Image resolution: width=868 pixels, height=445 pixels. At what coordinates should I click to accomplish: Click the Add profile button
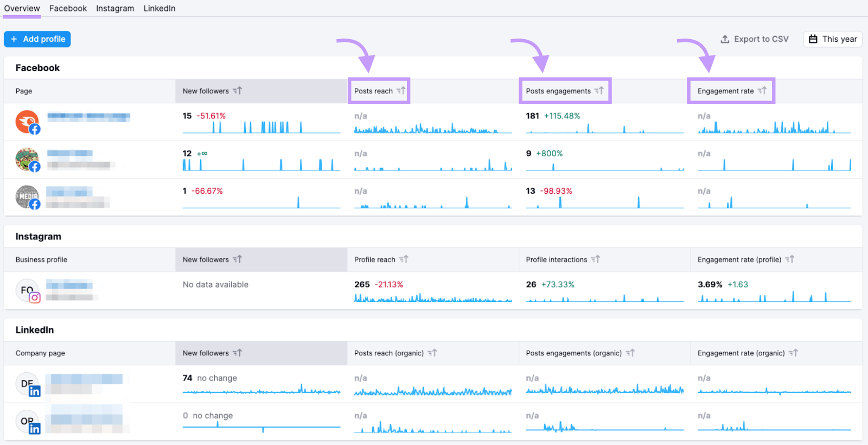pyautogui.click(x=37, y=39)
